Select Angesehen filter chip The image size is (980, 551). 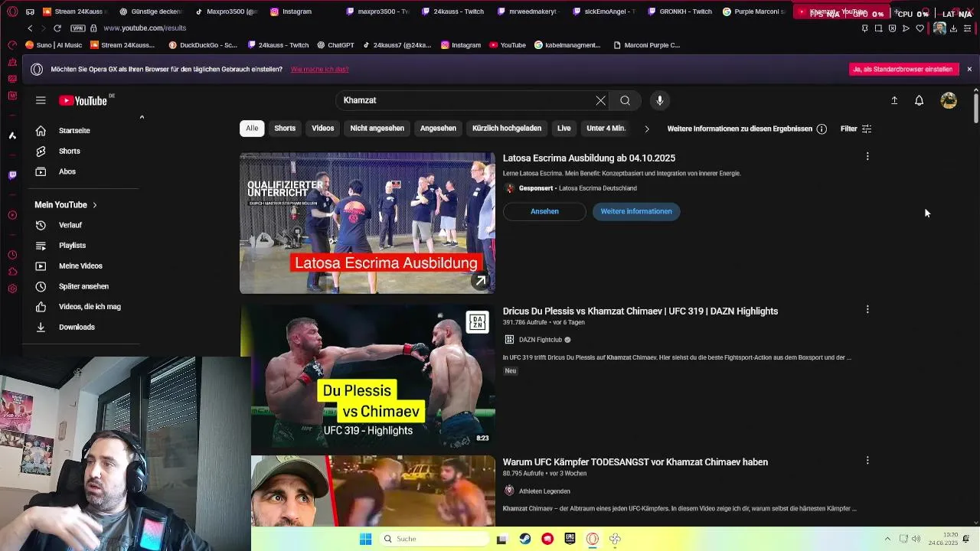[x=438, y=129]
